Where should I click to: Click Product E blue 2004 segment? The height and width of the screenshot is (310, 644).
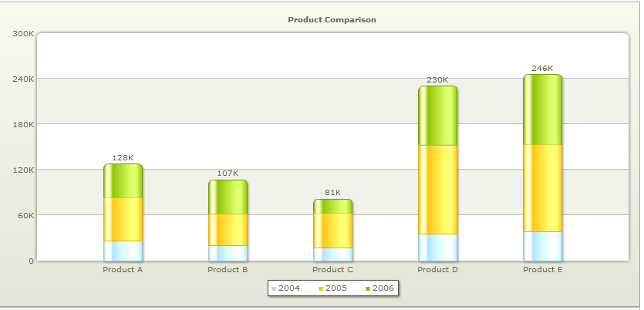[542, 246]
